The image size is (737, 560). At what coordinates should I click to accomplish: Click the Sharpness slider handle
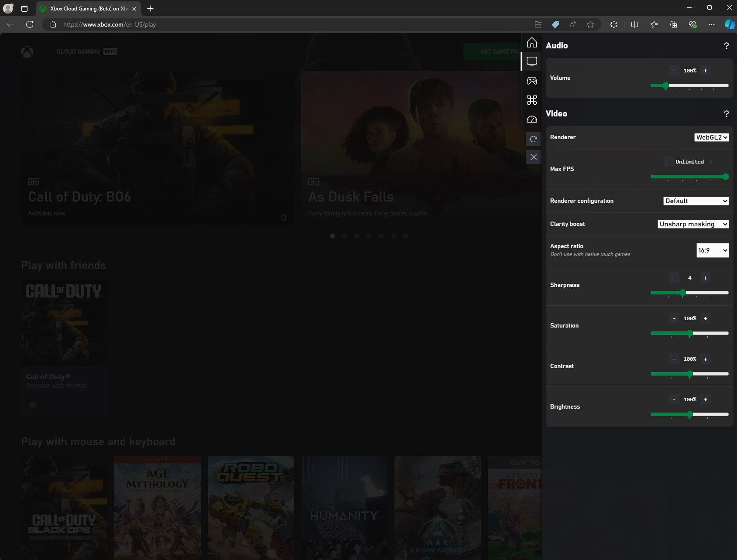pyautogui.click(x=683, y=293)
